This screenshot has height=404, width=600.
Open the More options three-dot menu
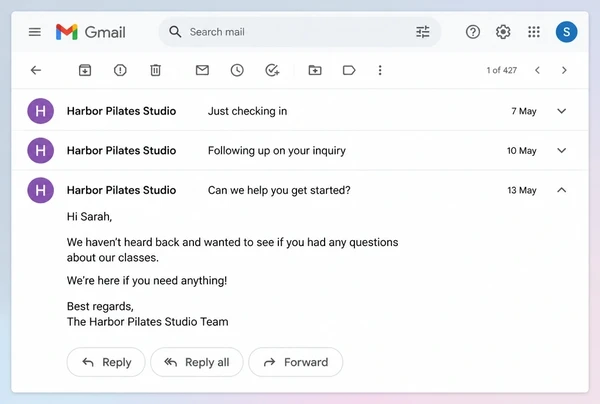tap(380, 70)
